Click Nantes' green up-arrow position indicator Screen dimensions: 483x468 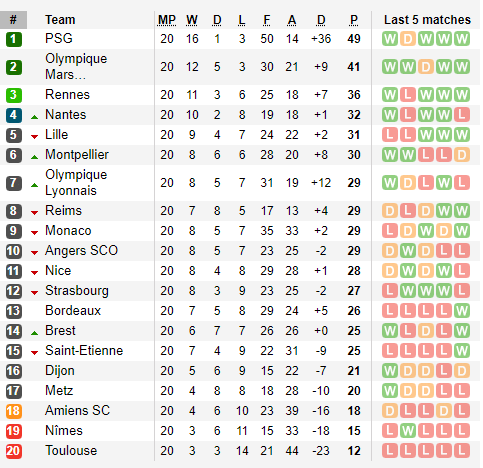[34, 117]
